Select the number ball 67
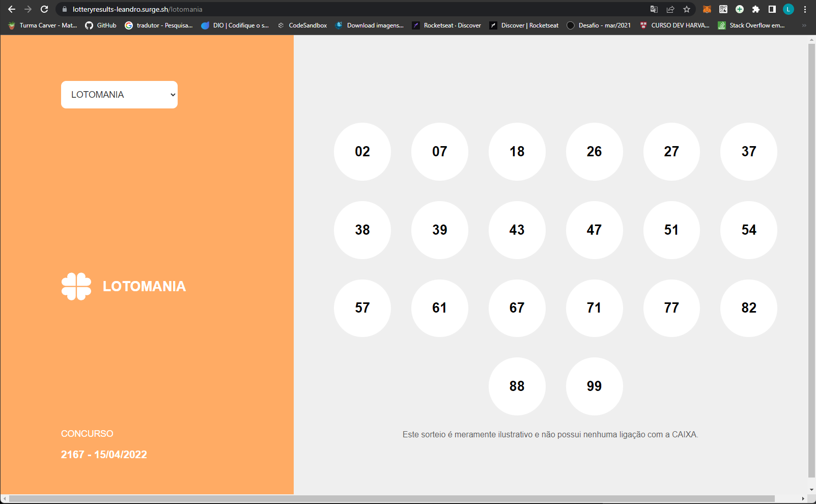Image resolution: width=816 pixels, height=504 pixels. 517,308
